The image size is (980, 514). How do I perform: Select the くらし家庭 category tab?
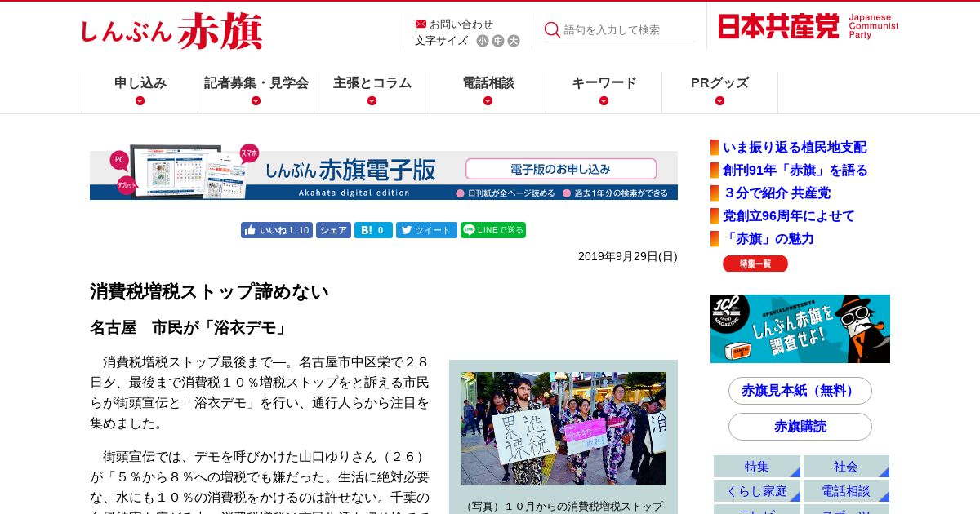tap(757, 491)
